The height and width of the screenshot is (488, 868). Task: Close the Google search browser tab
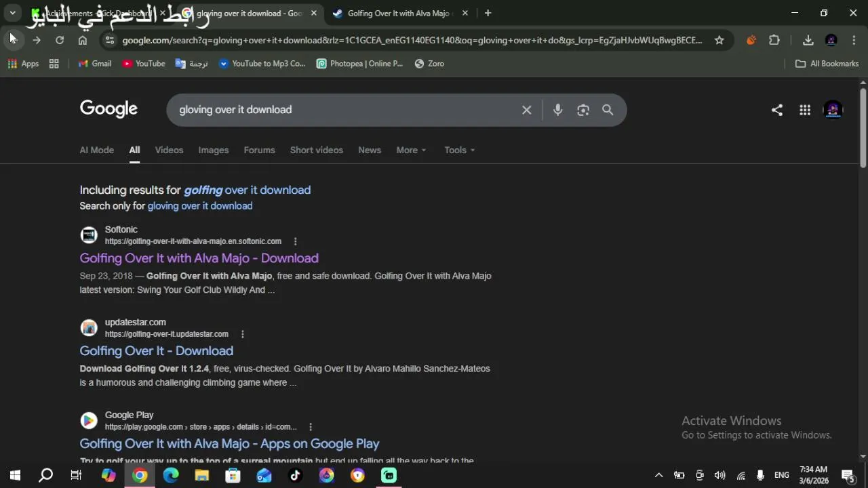coord(313,13)
